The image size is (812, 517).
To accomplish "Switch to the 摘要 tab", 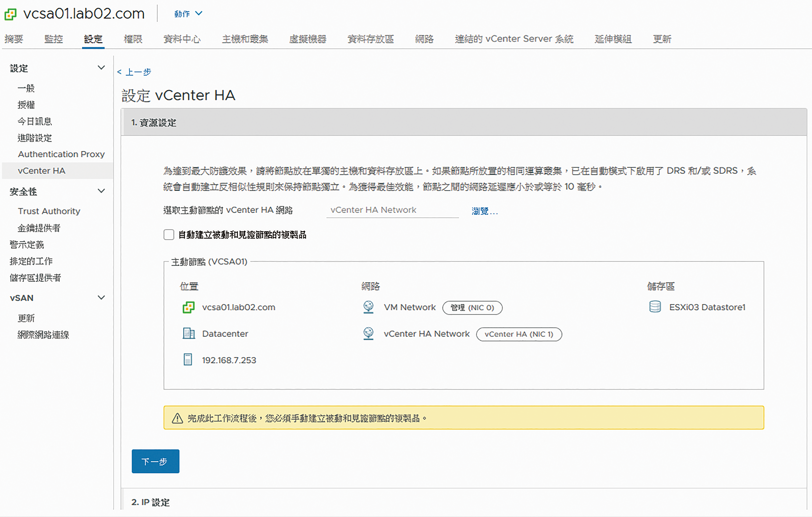I will coord(14,39).
